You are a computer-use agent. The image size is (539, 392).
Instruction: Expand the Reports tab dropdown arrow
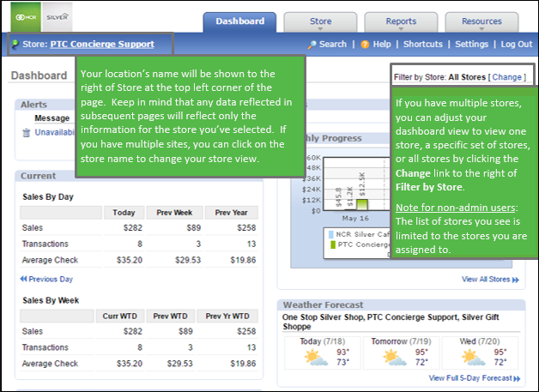(401, 29)
